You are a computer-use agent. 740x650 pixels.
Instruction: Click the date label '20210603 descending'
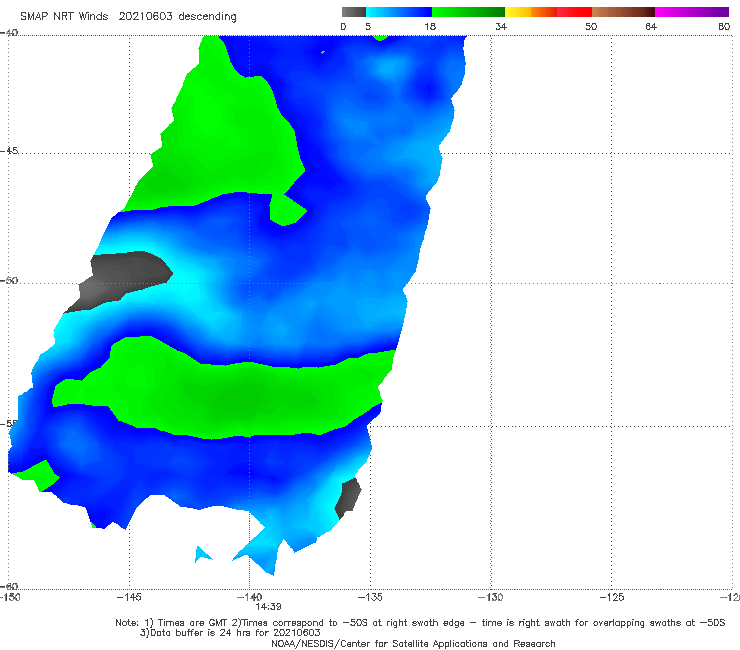coord(177,17)
